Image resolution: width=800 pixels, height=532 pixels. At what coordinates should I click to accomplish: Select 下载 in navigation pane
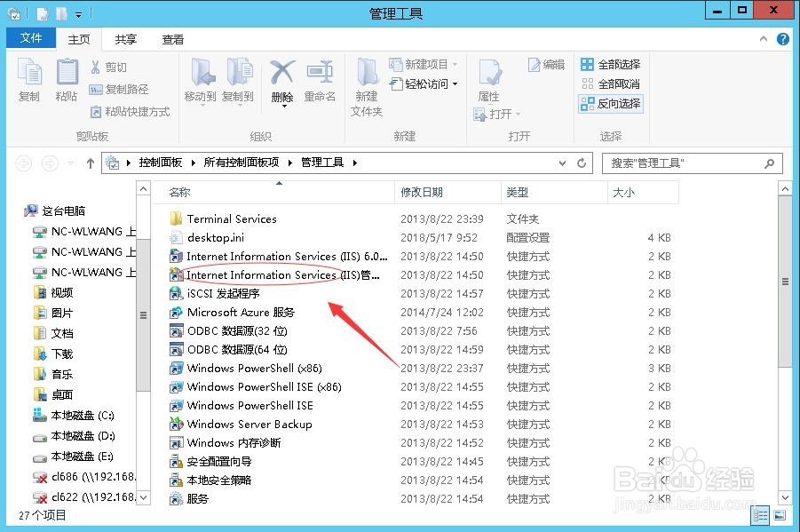coord(53,353)
